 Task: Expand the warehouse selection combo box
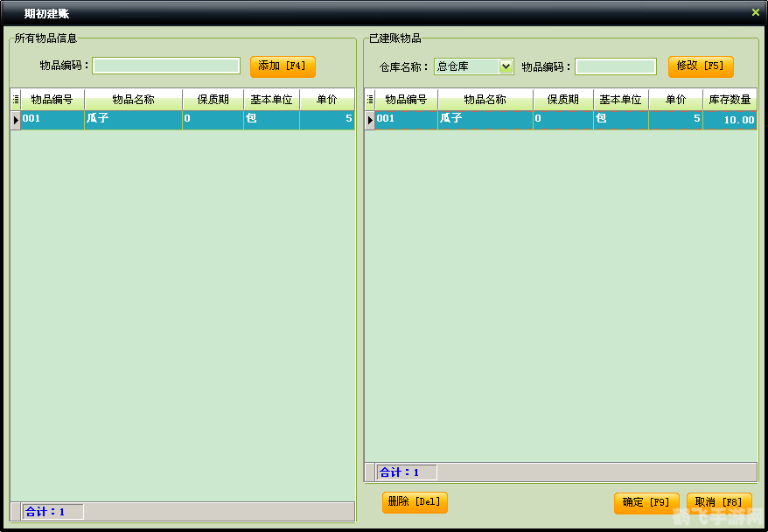508,66
